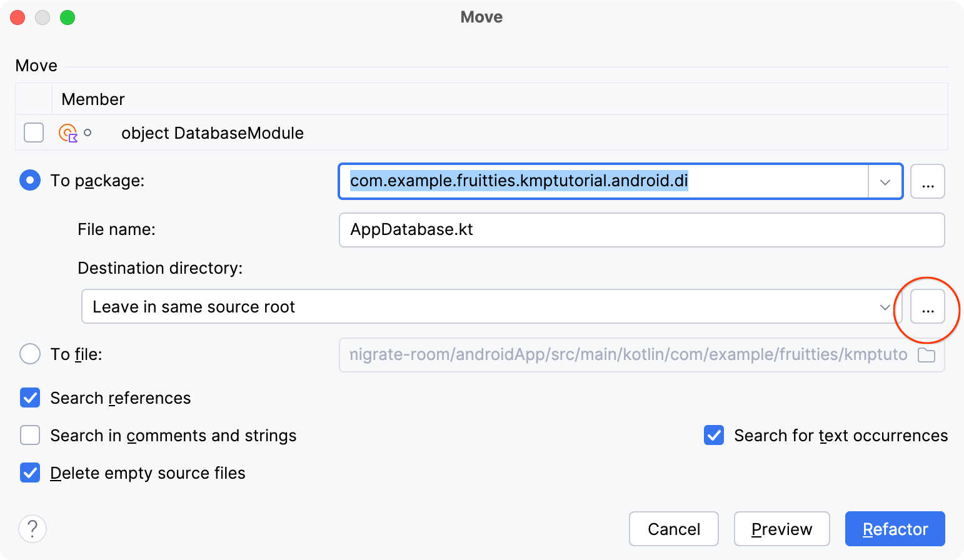964x560 pixels.
Task: Check the DatabaseModule member checkbox
Action: [x=34, y=132]
